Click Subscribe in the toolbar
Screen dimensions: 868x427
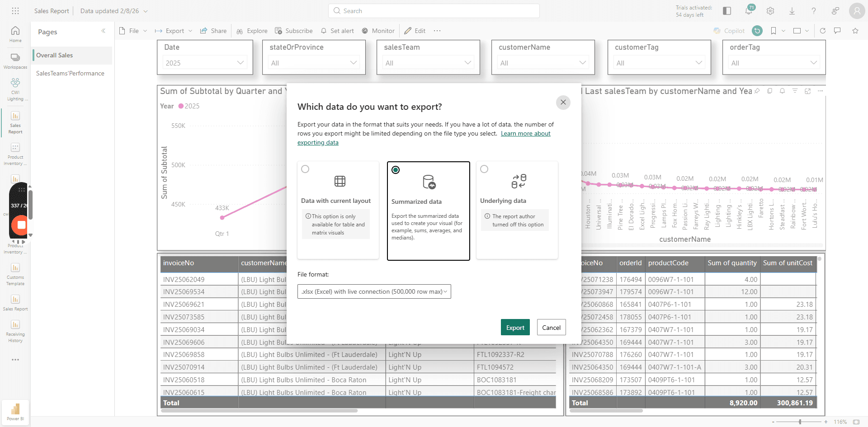point(294,31)
